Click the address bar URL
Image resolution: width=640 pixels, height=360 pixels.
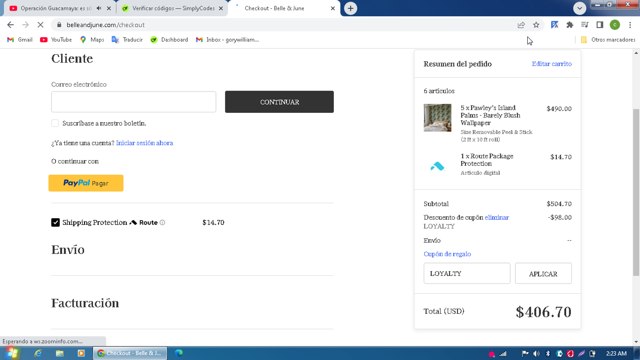105,25
